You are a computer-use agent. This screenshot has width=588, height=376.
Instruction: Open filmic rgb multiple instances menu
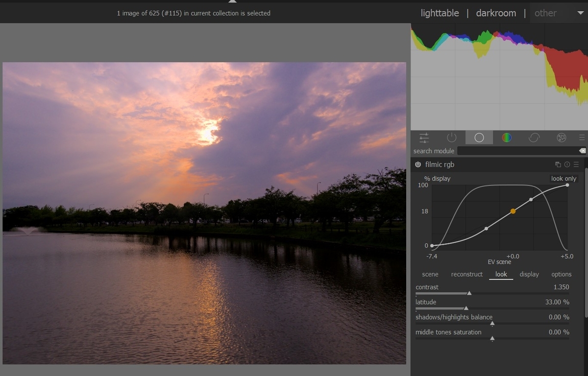coord(558,164)
